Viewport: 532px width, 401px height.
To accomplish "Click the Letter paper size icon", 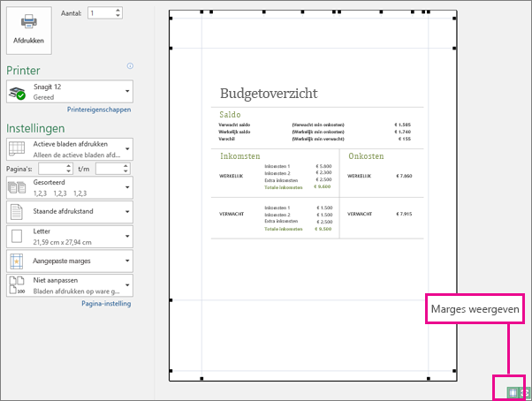I will (x=17, y=236).
